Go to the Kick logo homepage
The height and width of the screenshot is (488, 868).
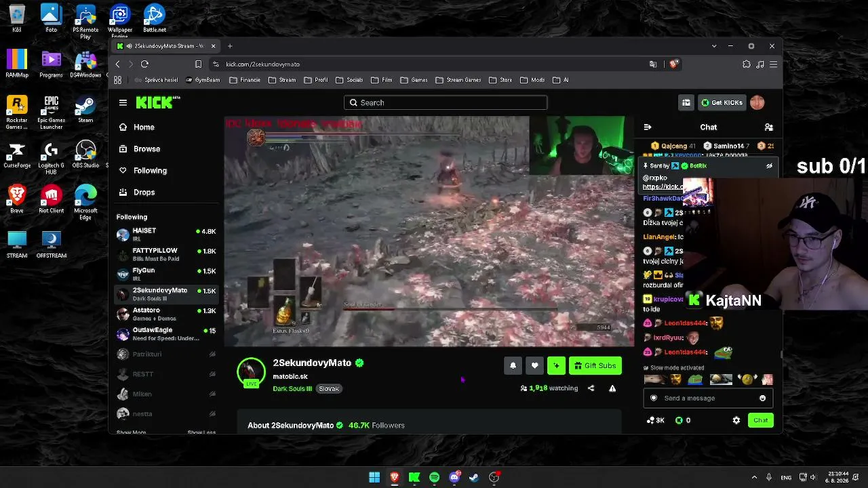[158, 102]
